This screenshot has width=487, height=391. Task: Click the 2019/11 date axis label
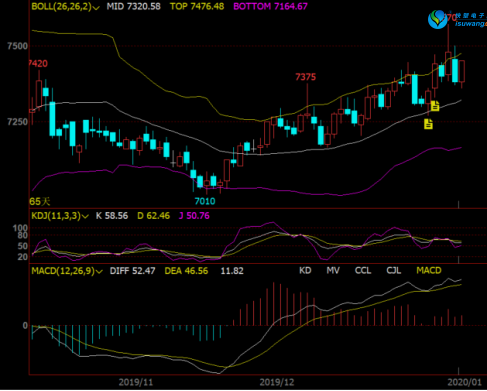136,382
